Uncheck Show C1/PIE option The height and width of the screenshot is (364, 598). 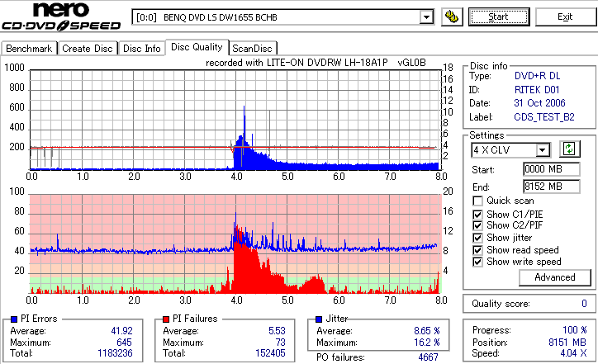click(477, 215)
